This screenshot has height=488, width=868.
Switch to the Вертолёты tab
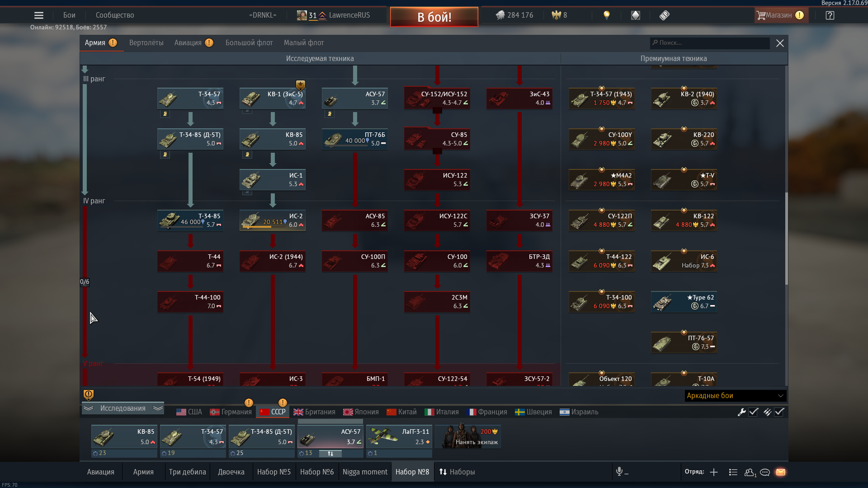(x=146, y=43)
